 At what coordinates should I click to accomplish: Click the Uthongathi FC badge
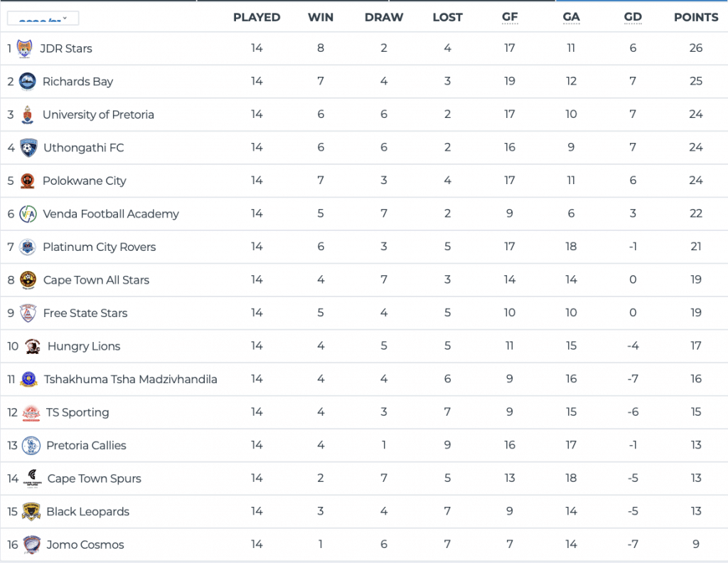click(x=28, y=148)
